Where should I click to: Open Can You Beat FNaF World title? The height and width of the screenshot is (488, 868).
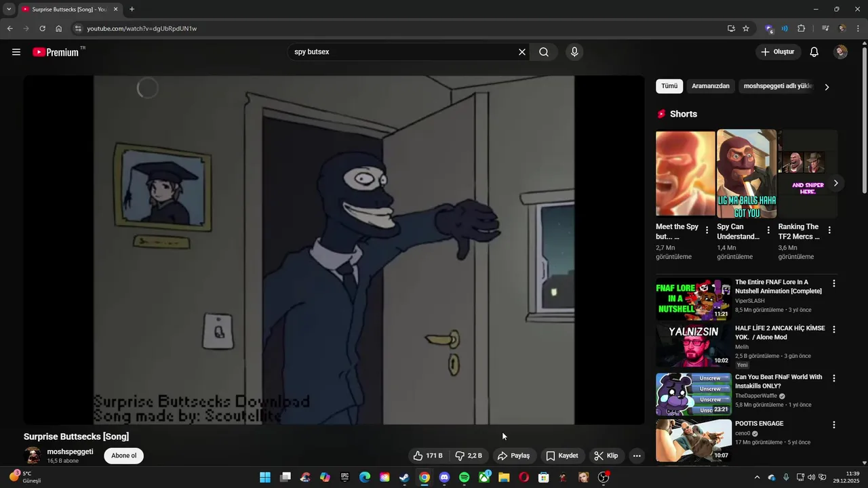click(x=778, y=382)
